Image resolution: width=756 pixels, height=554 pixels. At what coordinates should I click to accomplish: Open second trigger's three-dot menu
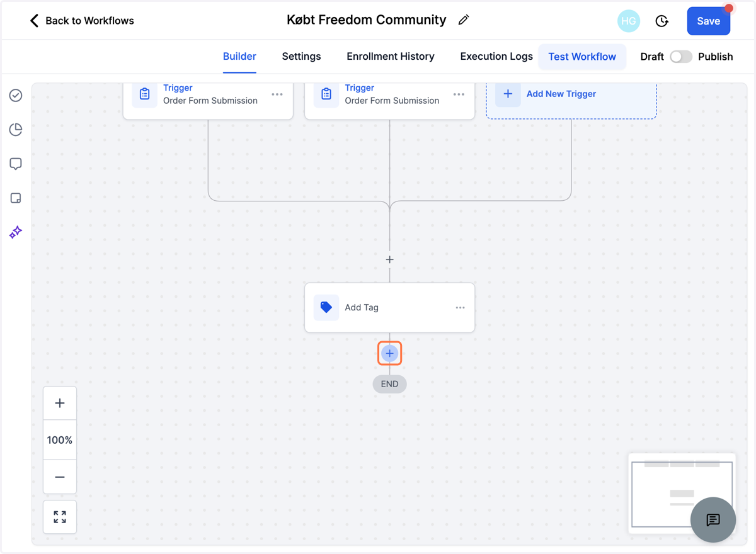point(459,94)
